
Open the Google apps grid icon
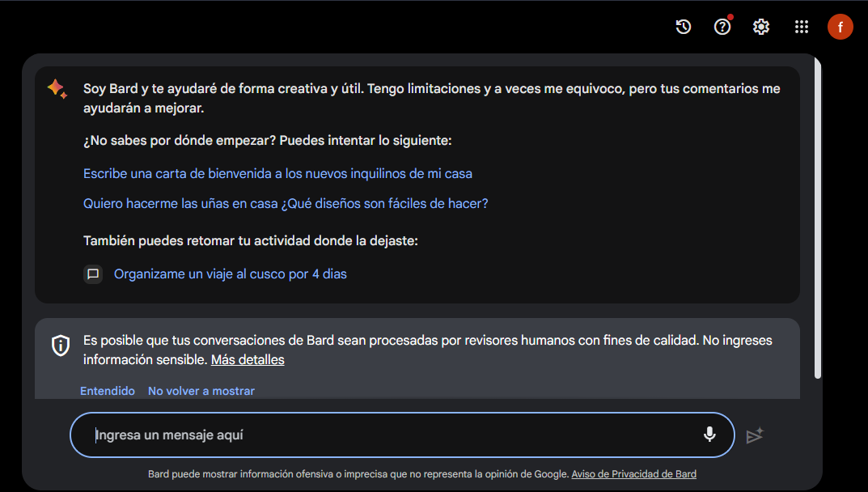click(x=802, y=27)
